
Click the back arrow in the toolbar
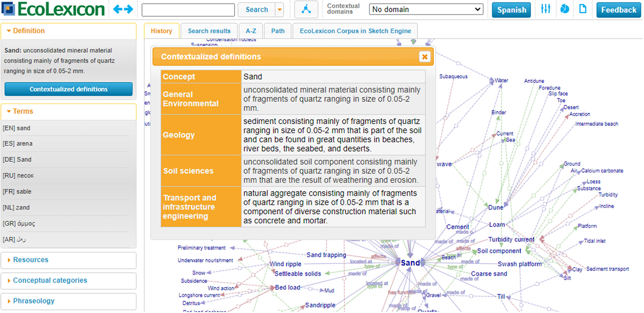118,9
